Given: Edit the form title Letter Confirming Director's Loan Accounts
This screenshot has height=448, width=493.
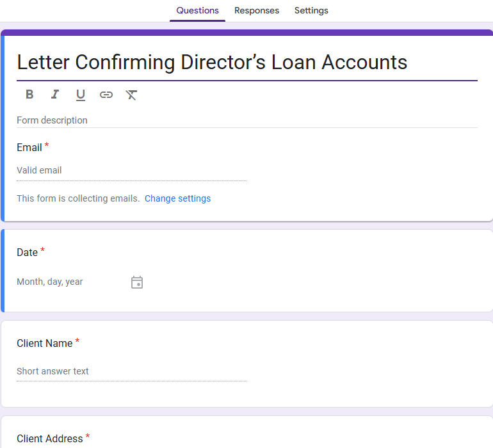Looking at the screenshot, I should click(x=247, y=62).
